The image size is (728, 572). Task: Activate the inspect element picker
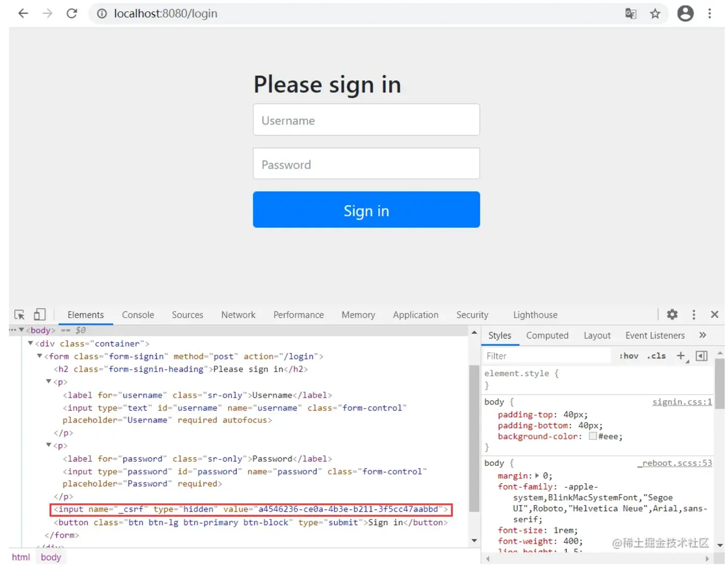point(19,315)
